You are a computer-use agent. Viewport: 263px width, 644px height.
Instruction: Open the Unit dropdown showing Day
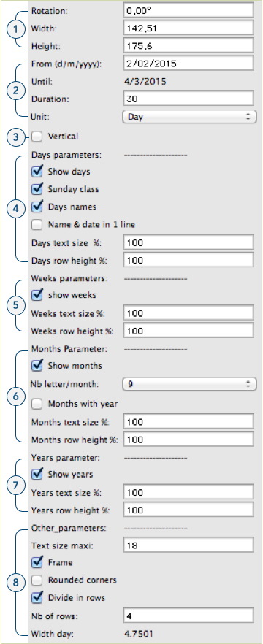tap(189, 117)
